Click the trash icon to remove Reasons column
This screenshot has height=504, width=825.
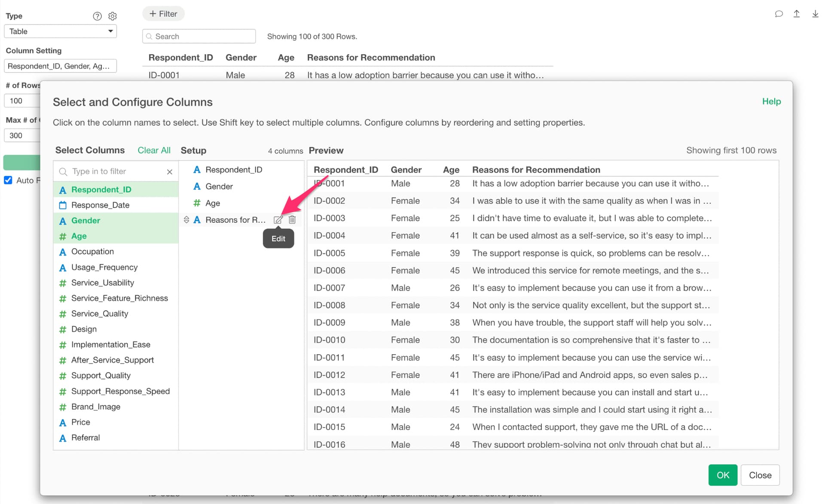coord(292,220)
